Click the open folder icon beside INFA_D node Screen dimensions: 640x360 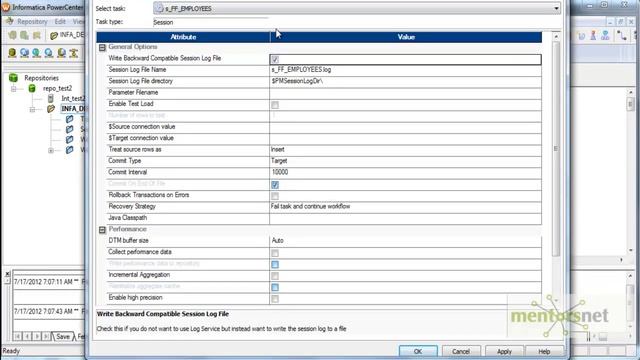click(51, 109)
